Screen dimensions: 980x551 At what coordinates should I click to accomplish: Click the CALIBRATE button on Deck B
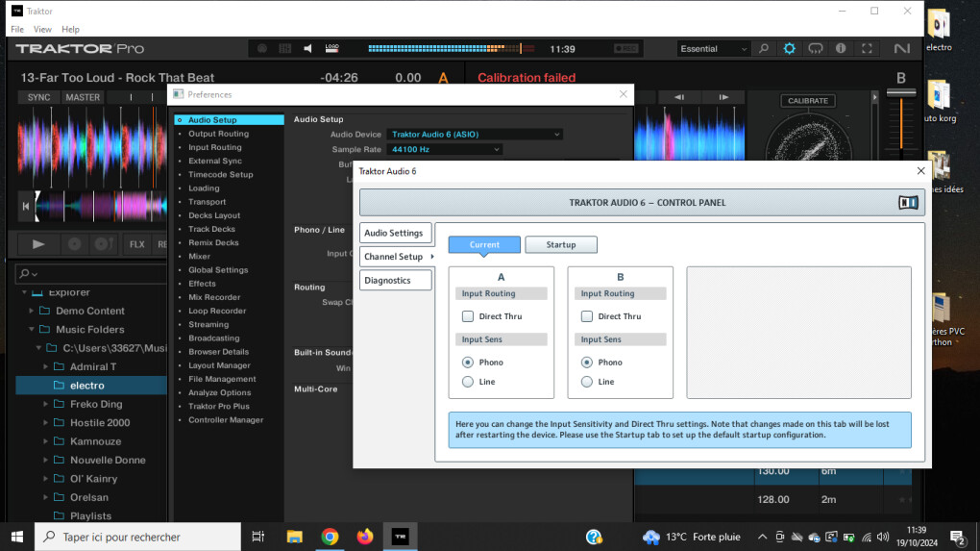coord(807,101)
